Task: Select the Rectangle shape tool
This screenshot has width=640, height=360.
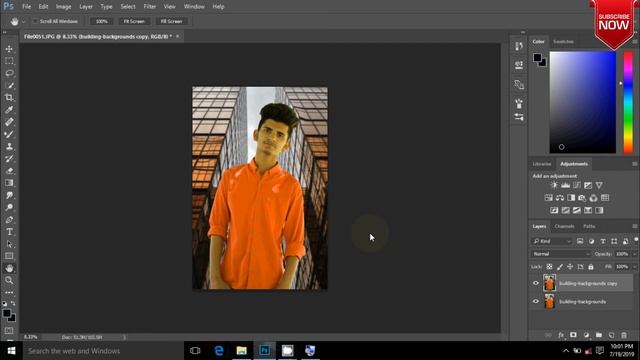Action: coord(9,256)
